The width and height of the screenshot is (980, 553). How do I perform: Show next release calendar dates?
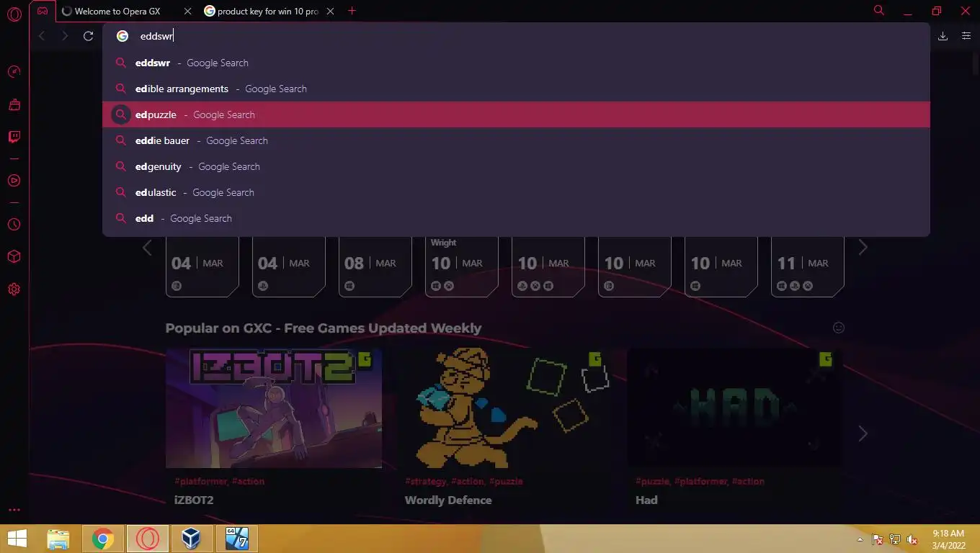863,248
